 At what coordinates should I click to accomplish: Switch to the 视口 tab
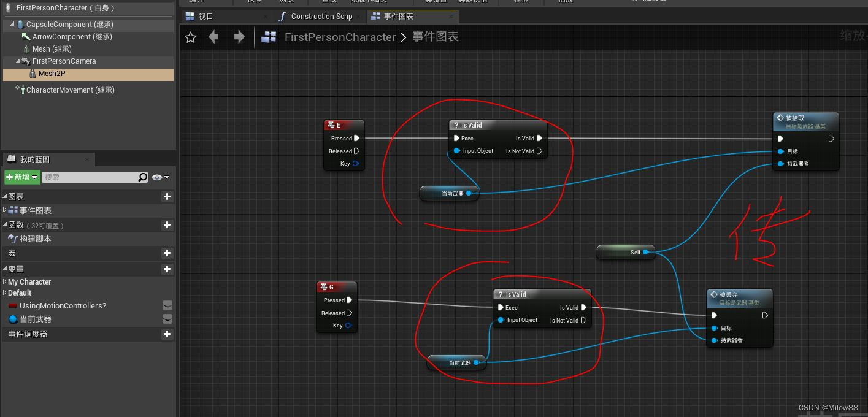tap(206, 17)
